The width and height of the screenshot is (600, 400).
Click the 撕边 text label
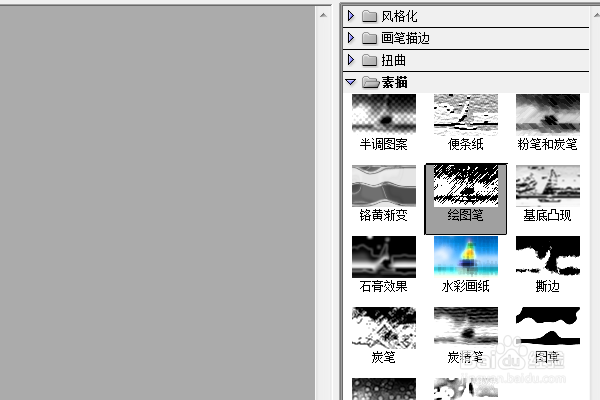click(x=547, y=286)
